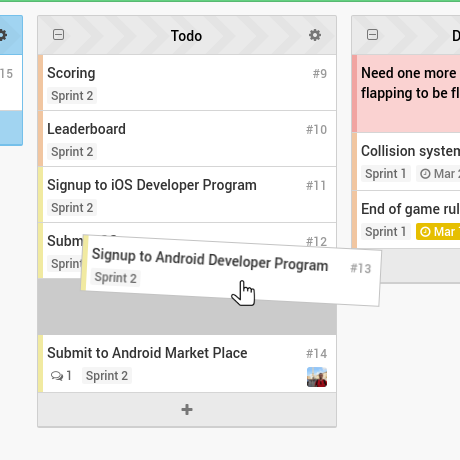Collapse the Todo column
460x460 pixels.
point(58,35)
